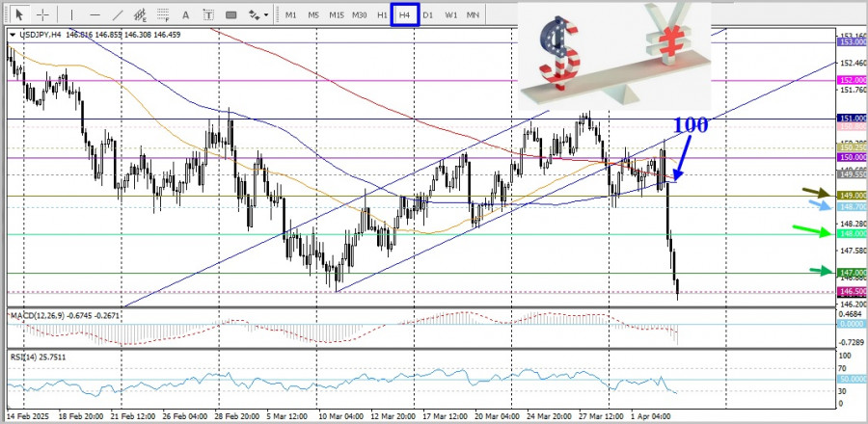Switch chart to M15 timeframe

336,14
